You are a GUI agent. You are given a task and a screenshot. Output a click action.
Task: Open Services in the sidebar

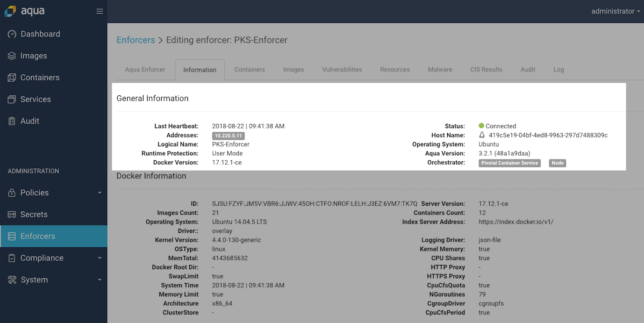tap(54, 99)
